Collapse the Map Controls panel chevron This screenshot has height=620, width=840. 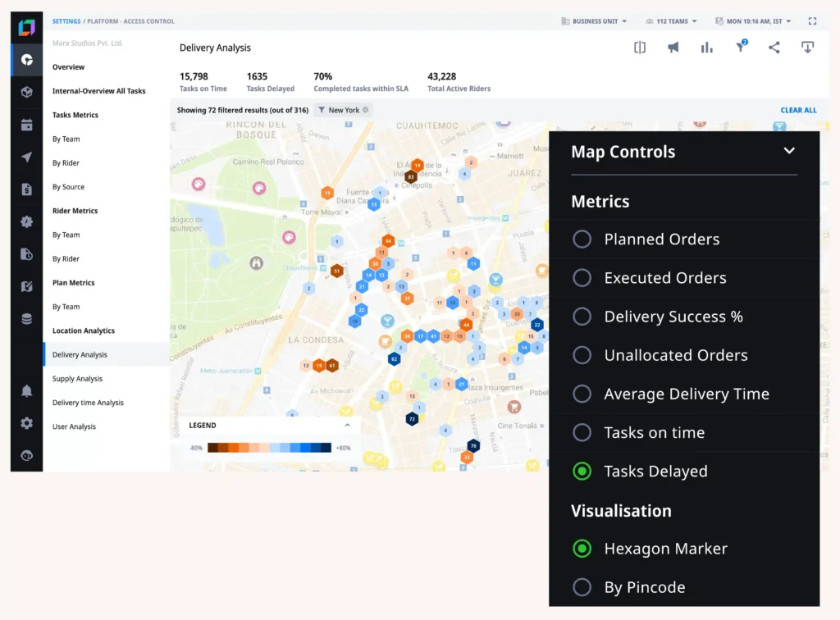pos(789,151)
